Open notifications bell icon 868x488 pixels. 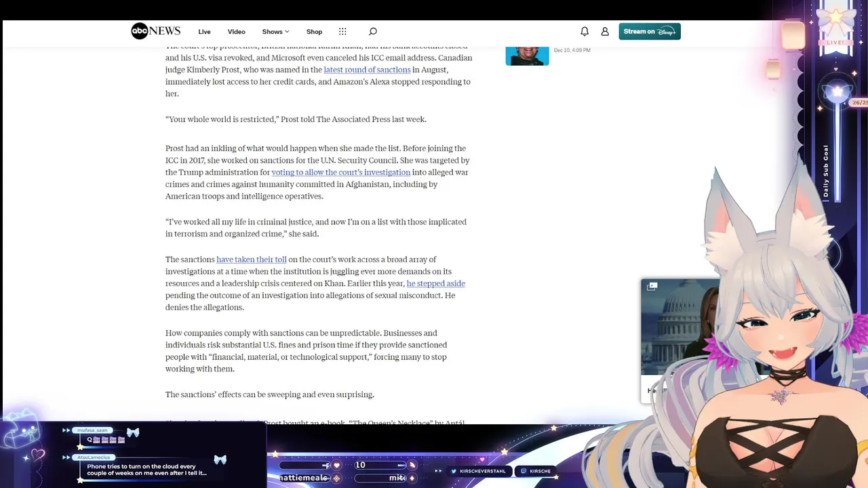tap(585, 31)
